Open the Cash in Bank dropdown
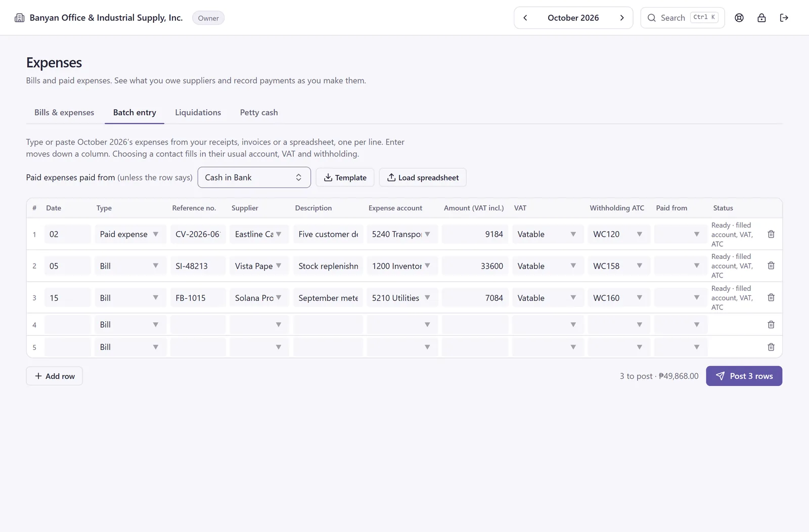The image size is (809, 532). click(x=254, y=178)
